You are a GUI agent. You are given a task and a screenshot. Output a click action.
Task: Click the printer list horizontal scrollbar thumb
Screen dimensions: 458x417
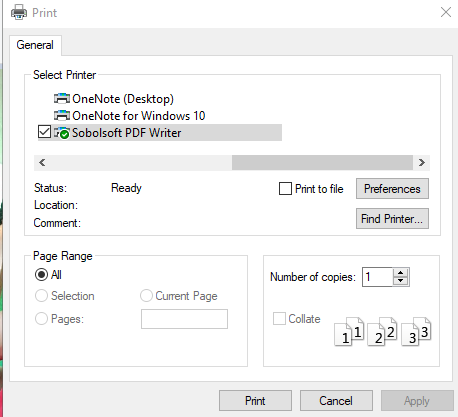tap(322, 163)
